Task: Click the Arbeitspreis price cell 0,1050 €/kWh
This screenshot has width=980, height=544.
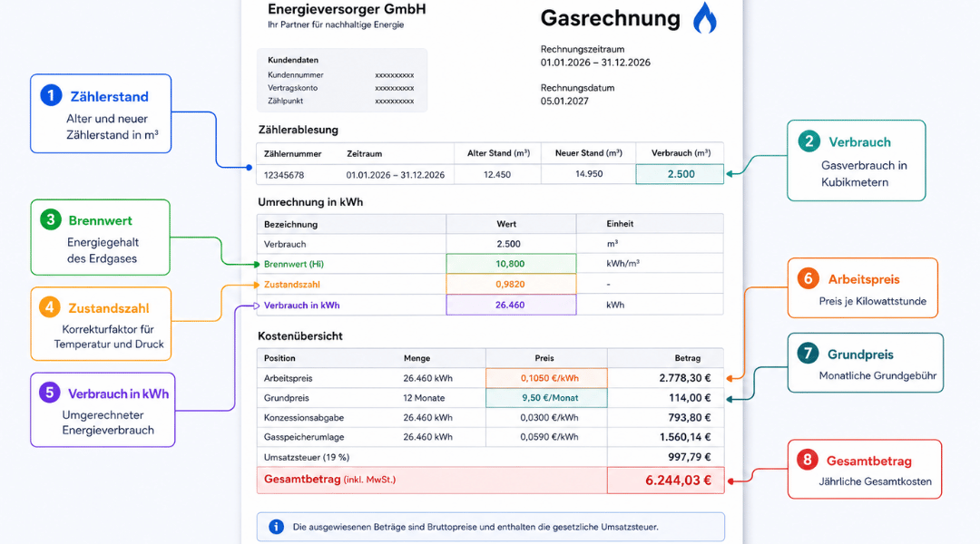Action: 546,378
